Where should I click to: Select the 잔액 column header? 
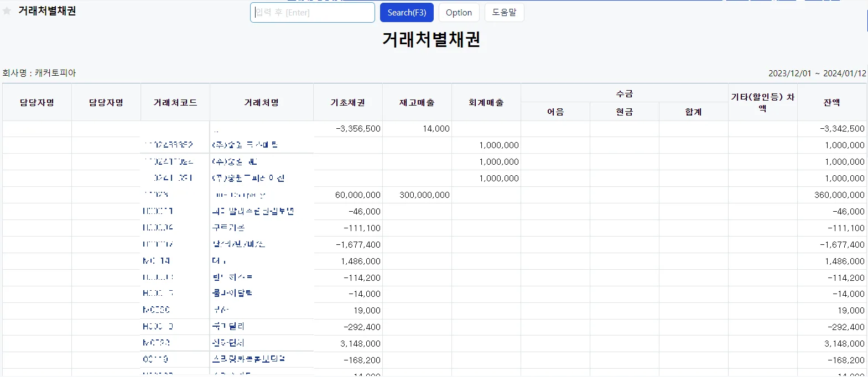tap(832, 102)
